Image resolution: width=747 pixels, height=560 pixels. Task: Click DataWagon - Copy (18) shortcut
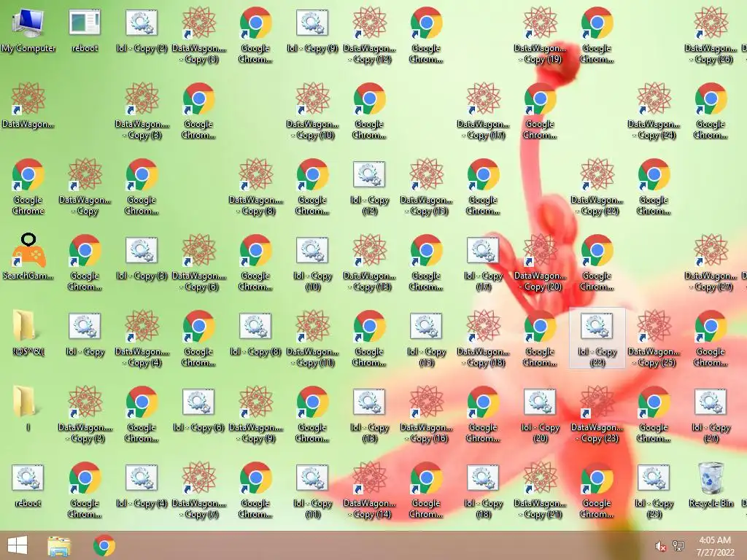[483, 339]
